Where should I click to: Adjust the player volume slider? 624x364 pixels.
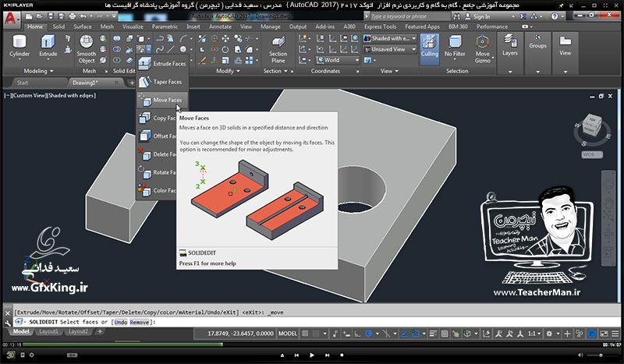[x=601, y=355]
